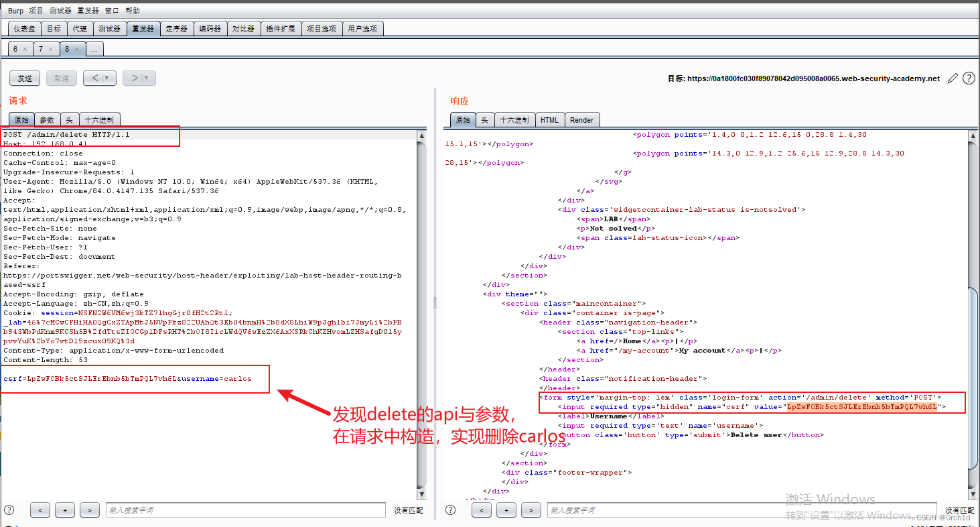Select response 十六进制 hex tab
980x527 pixels.
(514, 120)
